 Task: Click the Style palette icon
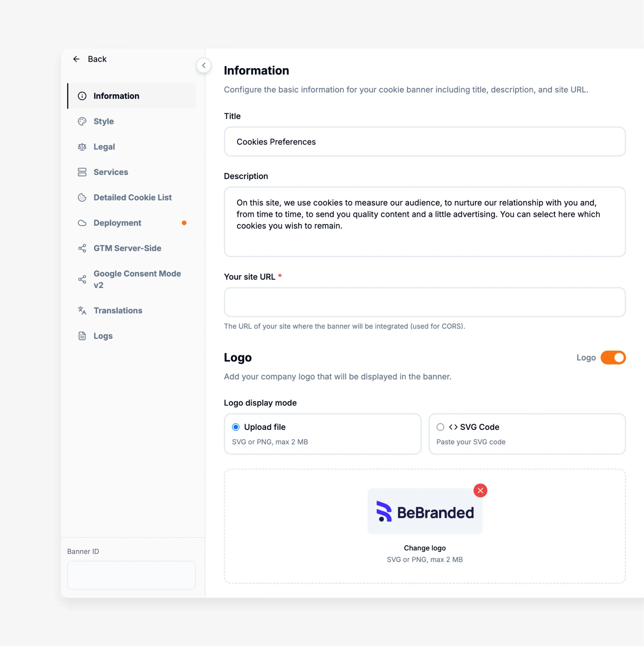[82, 122]
